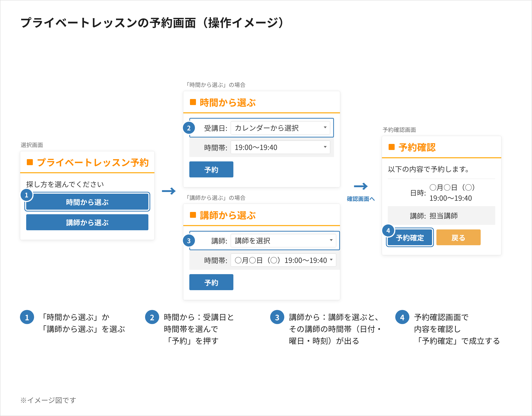Click the 予約確認 panel heading

(x=417, y=147)
